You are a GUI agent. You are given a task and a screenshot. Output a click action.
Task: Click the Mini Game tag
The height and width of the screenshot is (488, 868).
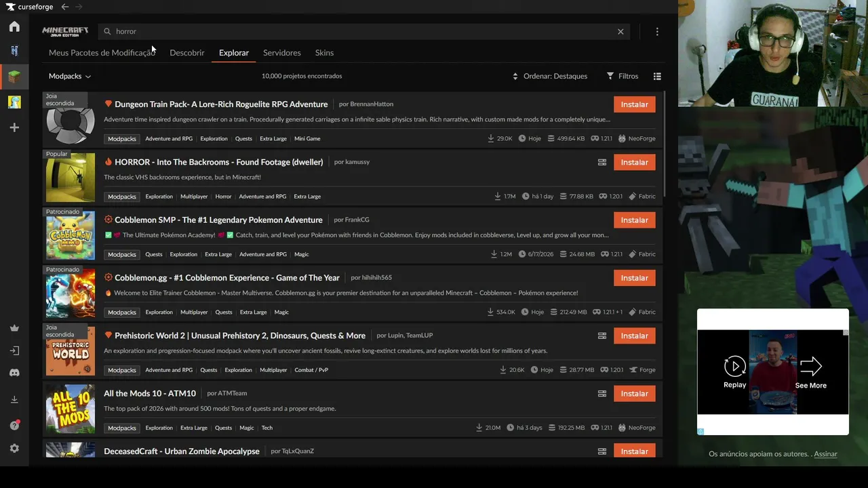pos(307,139)
